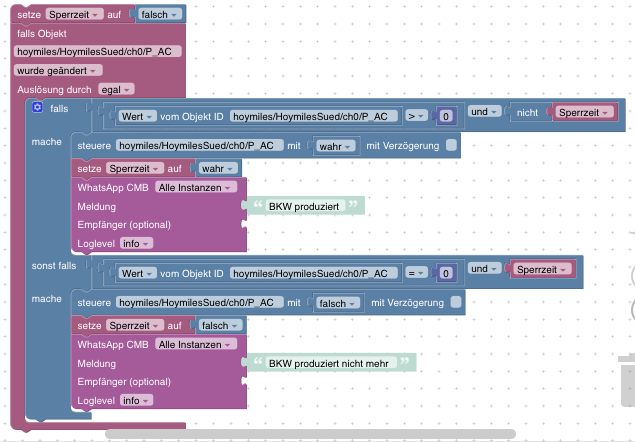Click object ID field in sonst falls condition
This screenshot has height=442, width=635.
(x=314, y=273)
